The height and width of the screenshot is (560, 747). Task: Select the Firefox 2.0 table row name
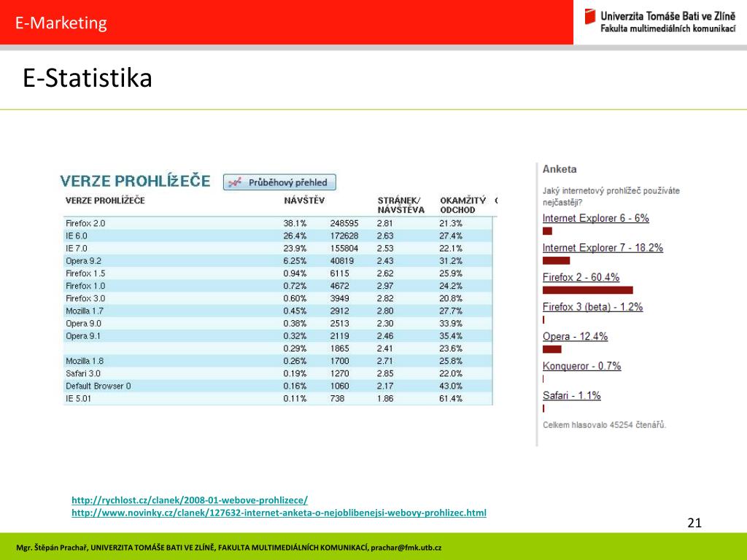(x=85, y=223)
